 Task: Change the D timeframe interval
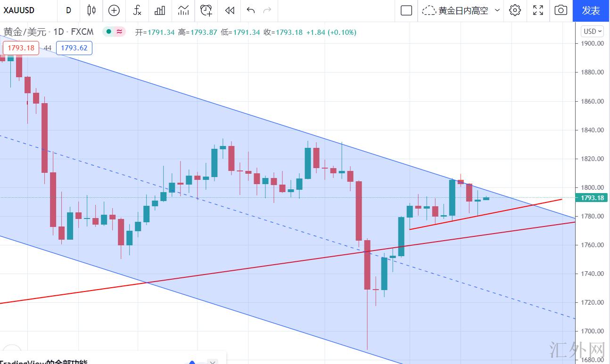click(69, 10)
